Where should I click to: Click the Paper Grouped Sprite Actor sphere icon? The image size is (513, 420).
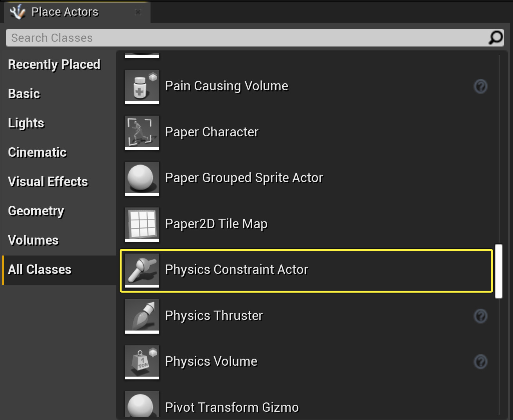click(x=142, y=179)
